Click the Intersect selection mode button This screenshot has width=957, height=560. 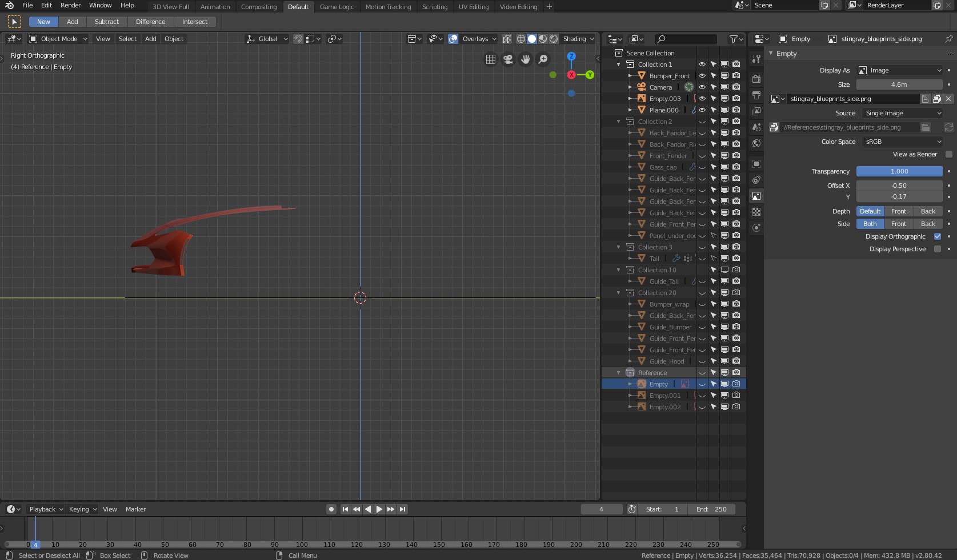point(195,22)
